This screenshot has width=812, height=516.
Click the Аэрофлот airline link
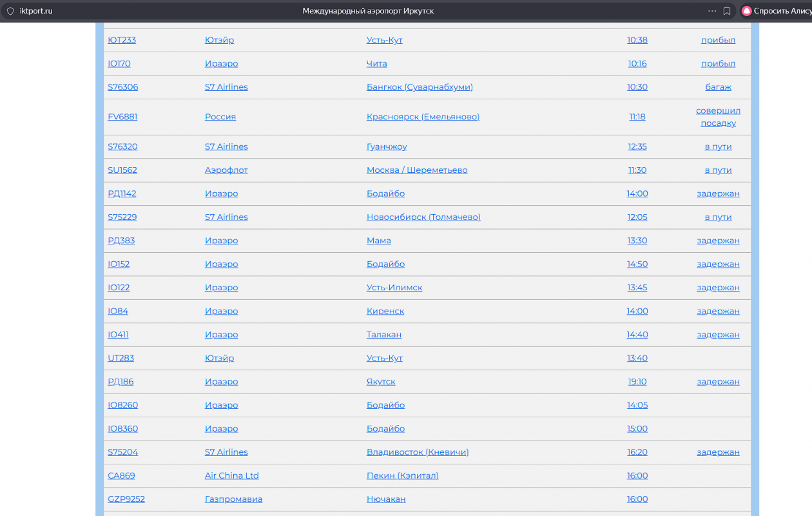(x=226, y=170)
